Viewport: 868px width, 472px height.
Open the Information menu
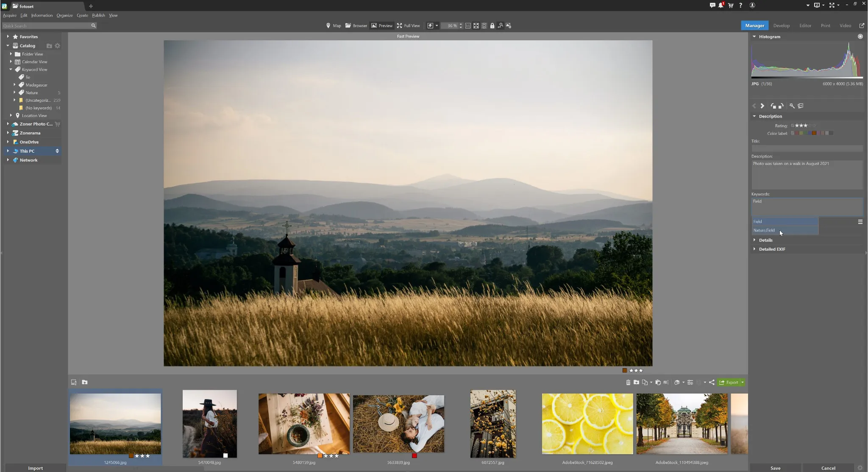(42, 15)
